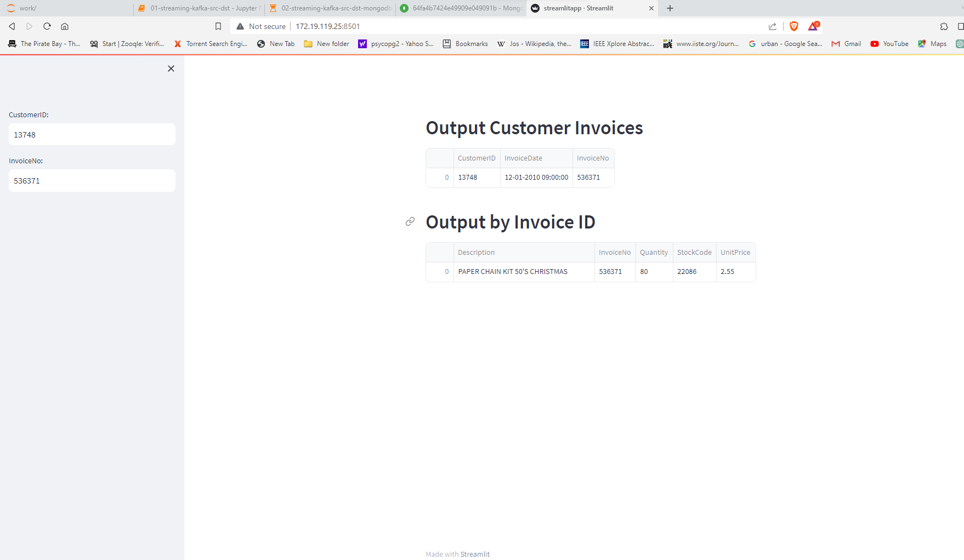Share the current page
Viewport: 964px width, 560px height.
[x=772, y=26]
